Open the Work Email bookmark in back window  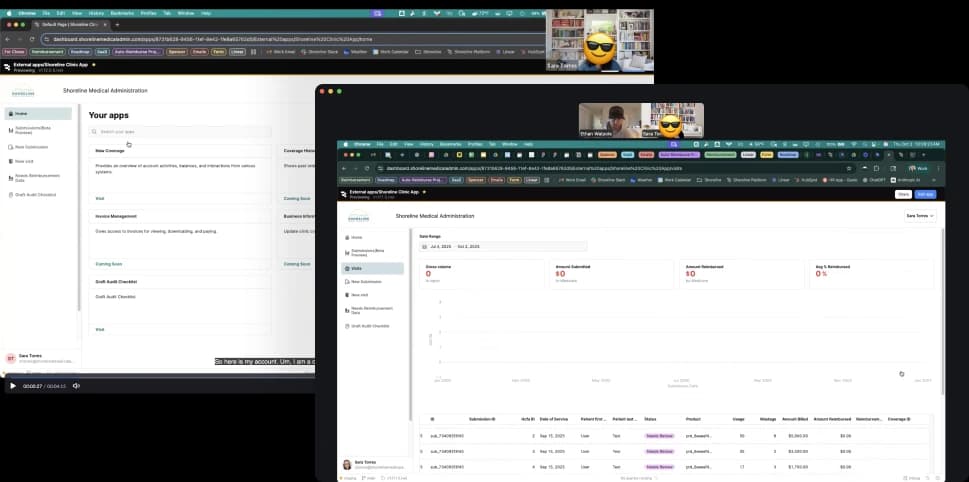coord(281,52)
